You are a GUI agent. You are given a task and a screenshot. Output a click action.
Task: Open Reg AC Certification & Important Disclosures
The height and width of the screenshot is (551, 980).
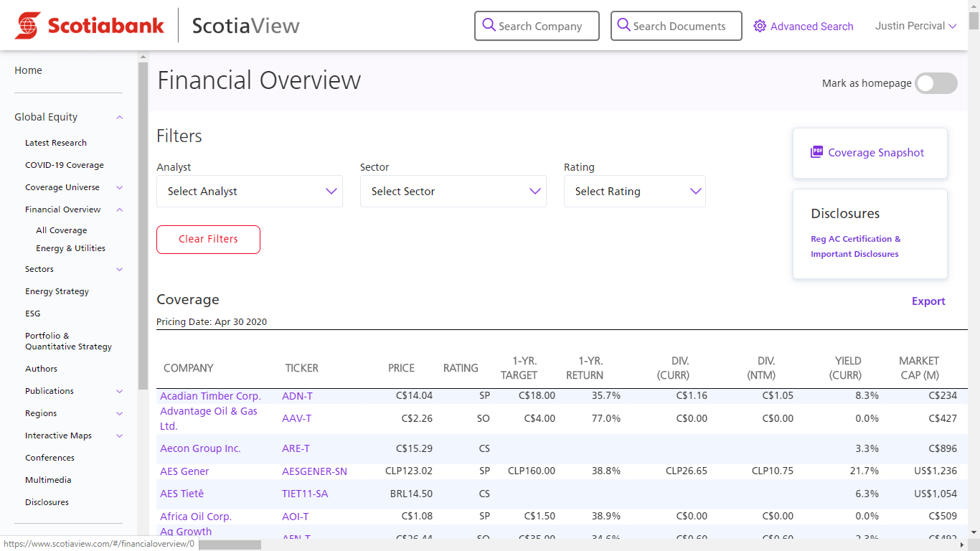coord(855,246)
